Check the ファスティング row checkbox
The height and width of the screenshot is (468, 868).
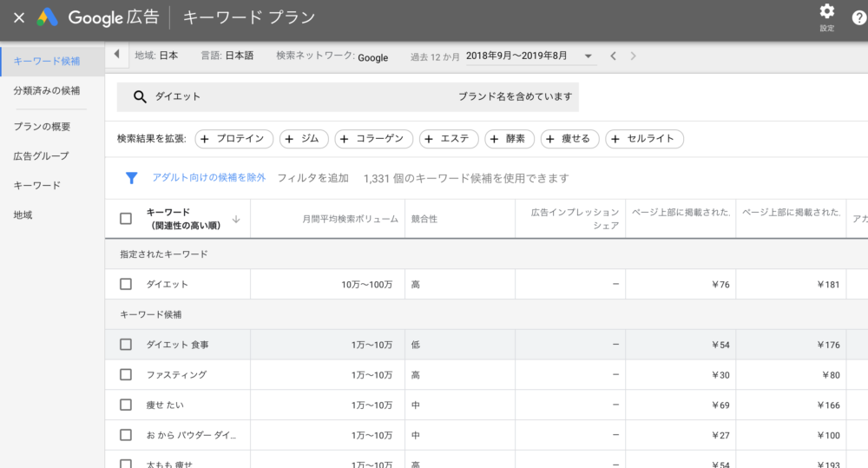126,374
